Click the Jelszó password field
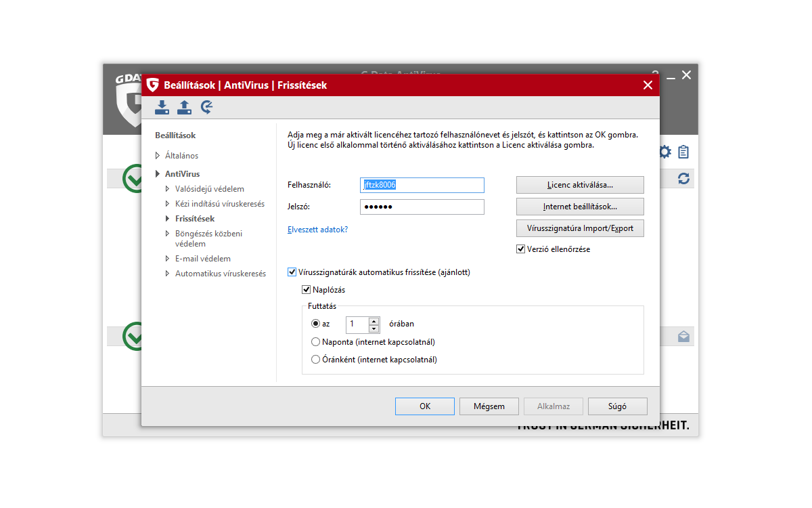This screenshot has height=508, width=812. point(422,207)
